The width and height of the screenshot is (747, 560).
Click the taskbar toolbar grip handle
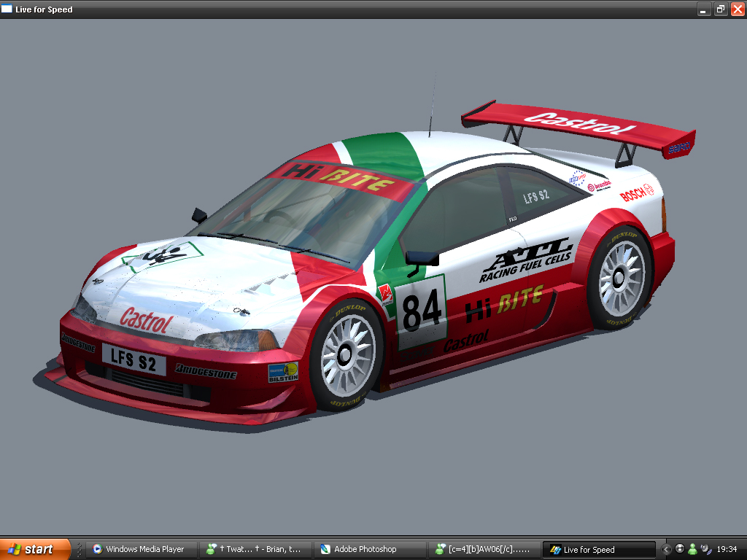79,550
